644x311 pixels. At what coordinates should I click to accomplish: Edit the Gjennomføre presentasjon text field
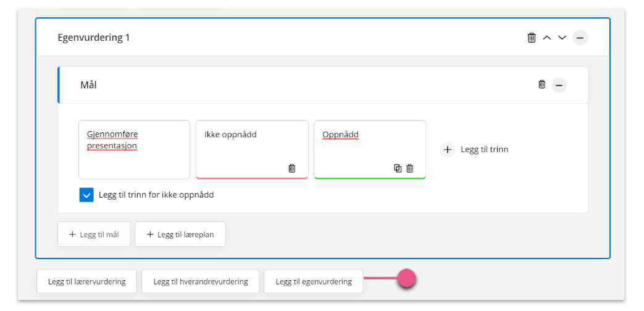[135, 150]
